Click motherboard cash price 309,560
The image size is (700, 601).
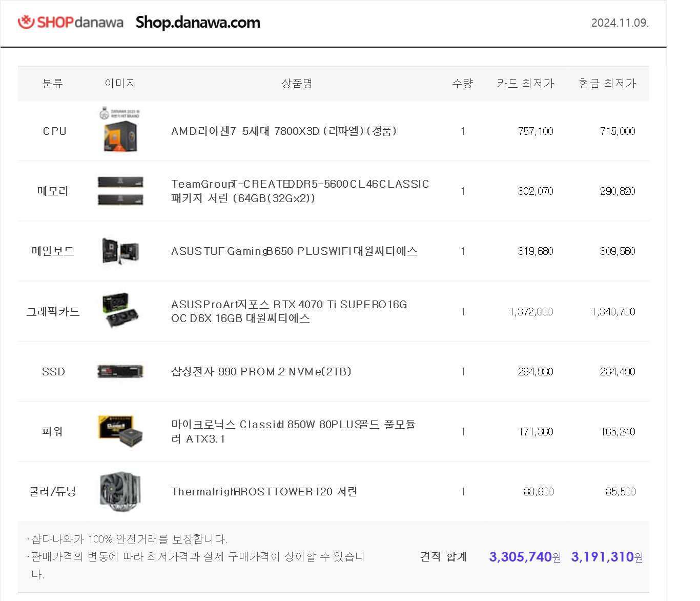click(617, 251)
